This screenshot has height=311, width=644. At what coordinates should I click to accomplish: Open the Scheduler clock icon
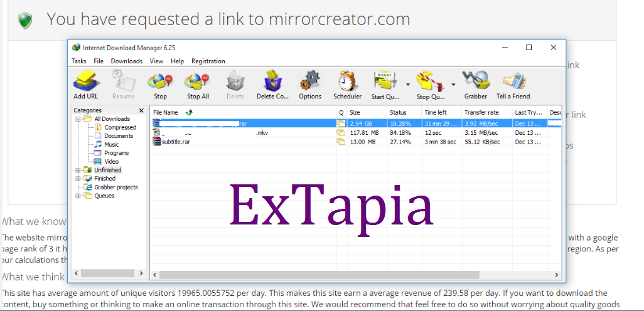[347, 81]
